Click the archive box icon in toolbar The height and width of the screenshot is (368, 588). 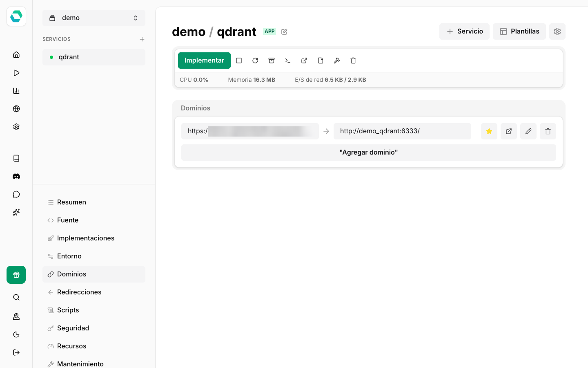[x=272, y=61]
